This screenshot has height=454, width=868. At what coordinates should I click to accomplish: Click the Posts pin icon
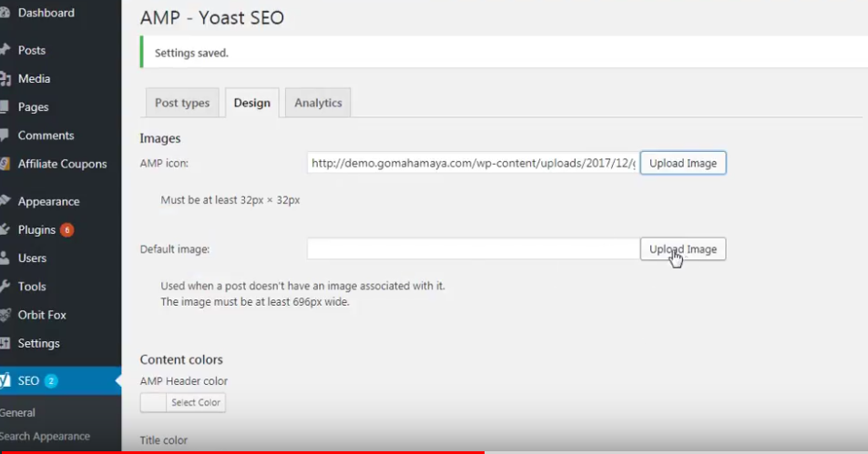pos(5,50)
